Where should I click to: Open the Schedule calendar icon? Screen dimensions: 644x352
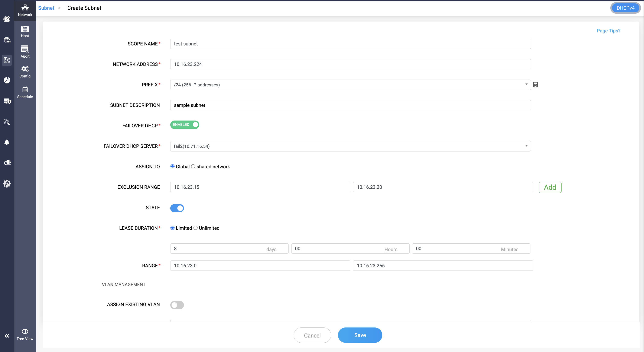tap(25, 92)
